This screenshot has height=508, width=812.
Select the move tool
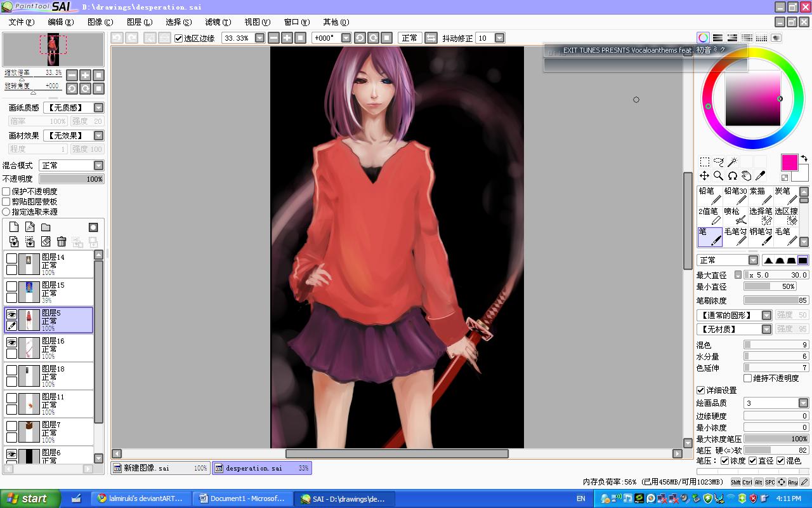[704, 176]
